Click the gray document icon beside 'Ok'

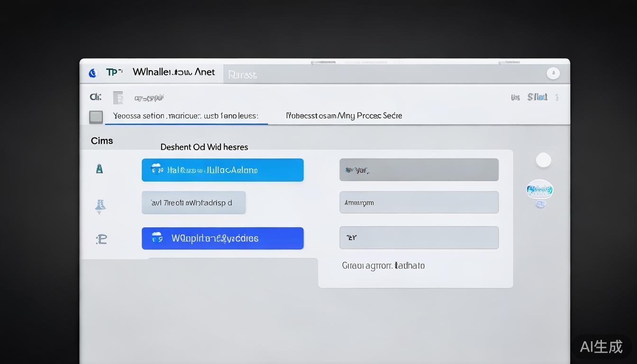(x=118, y=98)
